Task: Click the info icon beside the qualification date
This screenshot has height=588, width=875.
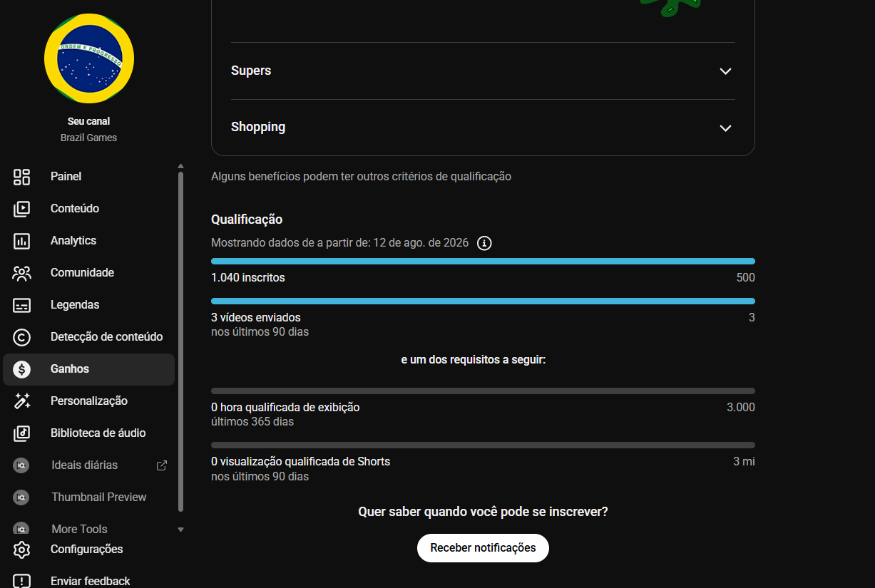Action: tap(484, 243)
